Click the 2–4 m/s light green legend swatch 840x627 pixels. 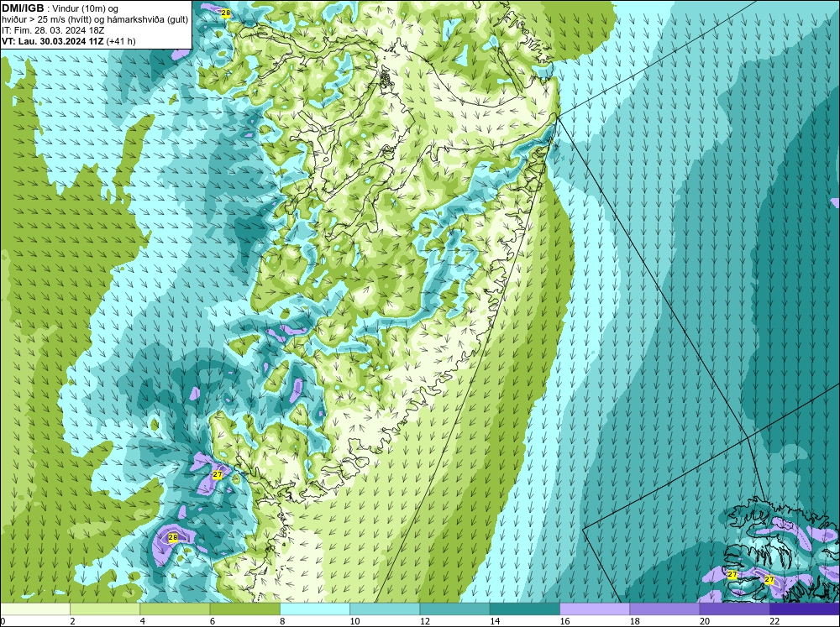pos(105,609)
